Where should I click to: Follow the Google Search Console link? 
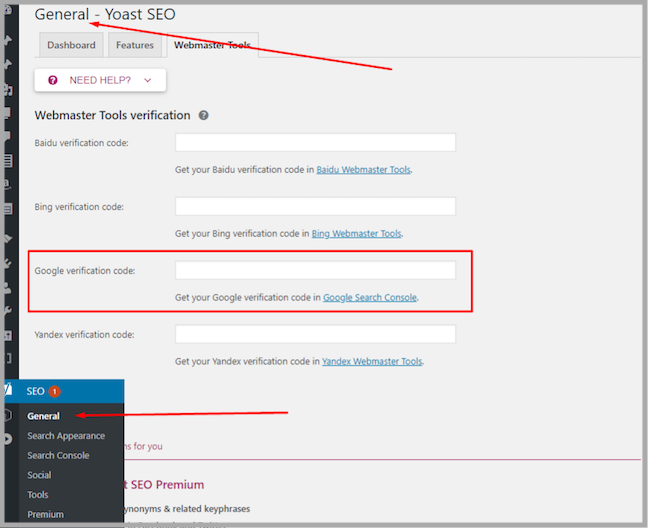[x=370, y=297]
